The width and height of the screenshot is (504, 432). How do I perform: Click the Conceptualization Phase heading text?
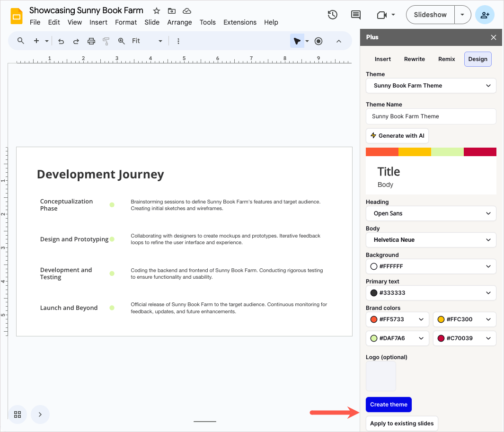[67, 205]
